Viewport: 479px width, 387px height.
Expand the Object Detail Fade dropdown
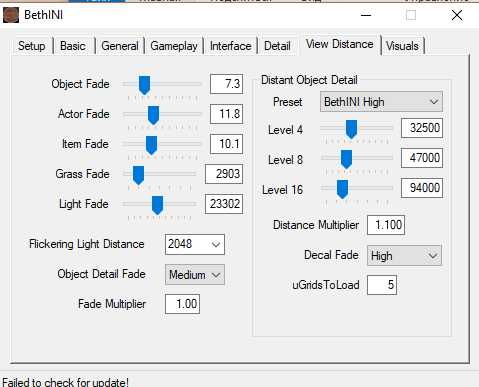195,275
